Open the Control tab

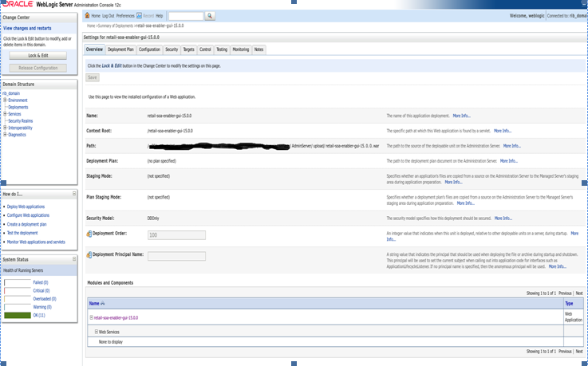205,49
